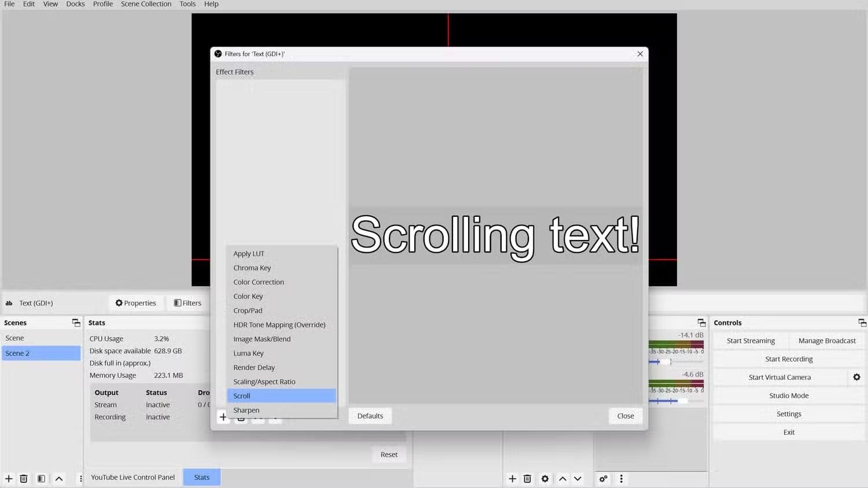Open Manage Broadcast
Image resolution: width=868 pixels, height=488 pixels.
point(827,341)
